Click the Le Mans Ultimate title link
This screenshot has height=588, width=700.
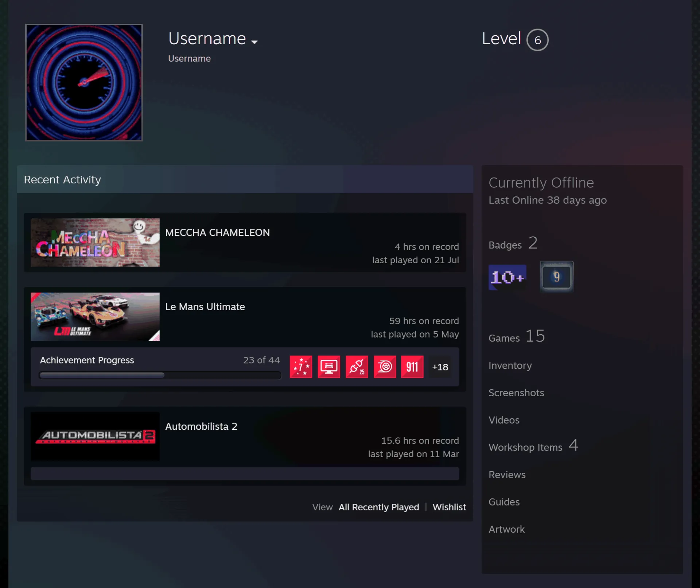tap(205, 307)
